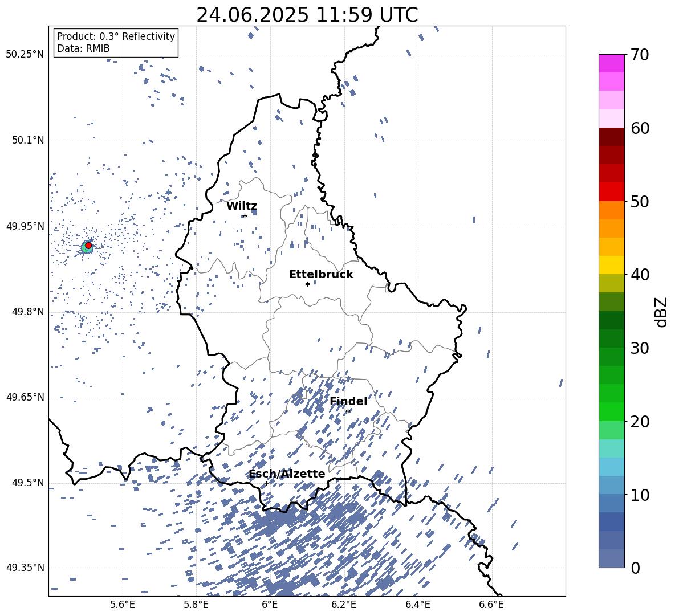Click the magenta top colorbar segment
Viewport: 675px width, 616px height.
(611, 64)
